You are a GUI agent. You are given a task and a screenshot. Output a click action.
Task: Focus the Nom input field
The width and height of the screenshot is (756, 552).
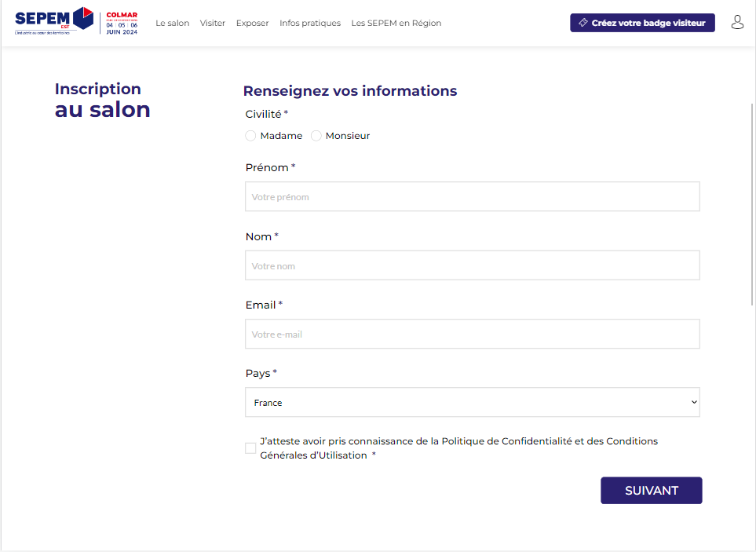point(473,265)
